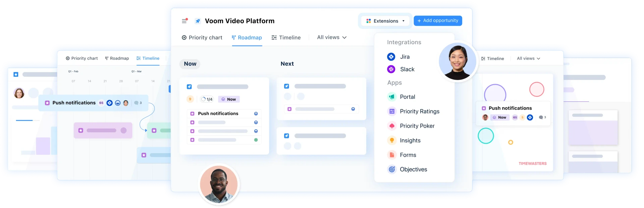The image size is (644, 208).
Task: Open All views dropdown in right panel
Action: click(528, 59)
